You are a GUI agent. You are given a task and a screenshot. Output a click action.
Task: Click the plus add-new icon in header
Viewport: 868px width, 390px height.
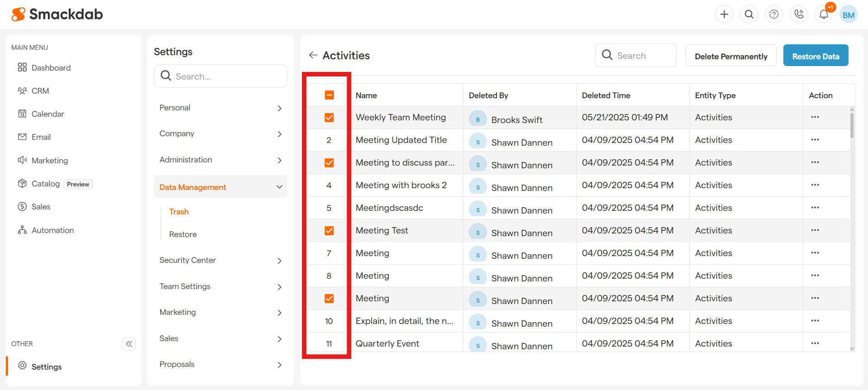(x=724, y=14)
